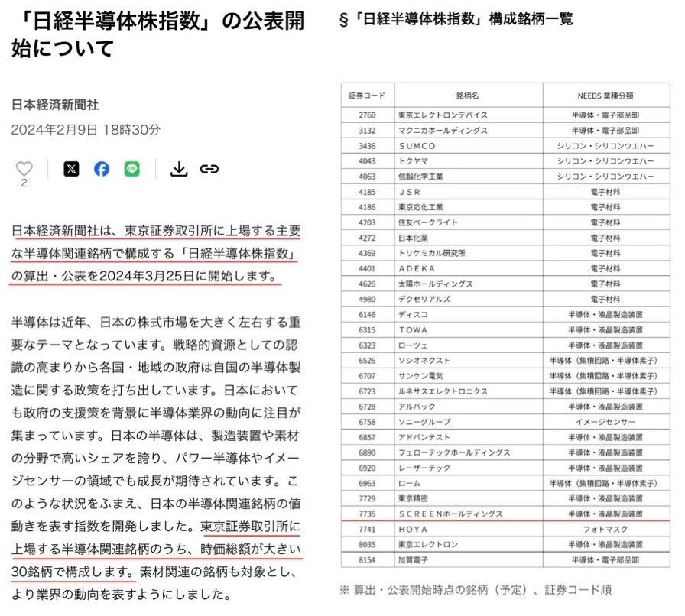The height and width of the screenshot is (616, 685).
Task: Copy the article link icon
Action: 209,169
